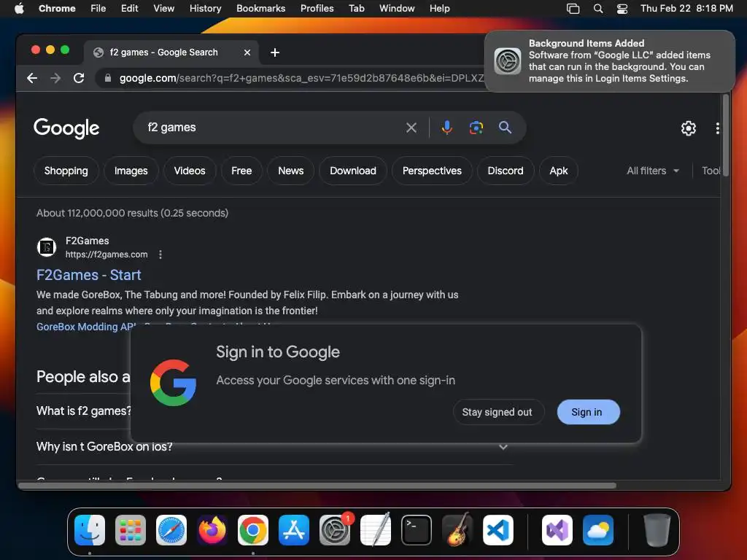
Task: Launch Terminal from the dock
Action: pos(417,530)
